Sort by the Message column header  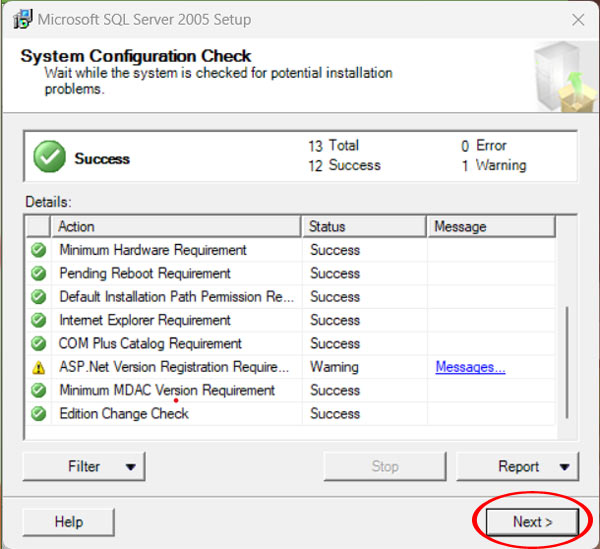pyautogui.click(x=491, y=226)
